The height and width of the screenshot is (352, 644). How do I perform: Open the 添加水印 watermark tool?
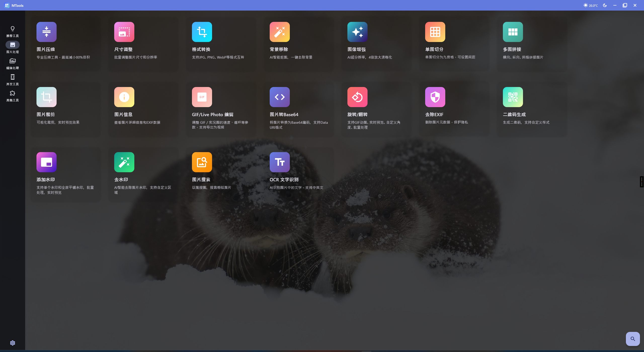coord(66,173)
